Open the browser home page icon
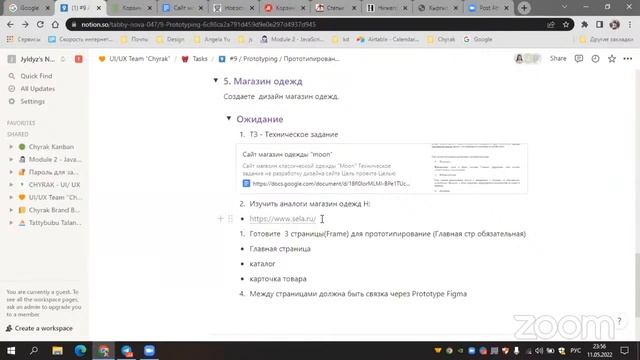 tap(55, 24)
